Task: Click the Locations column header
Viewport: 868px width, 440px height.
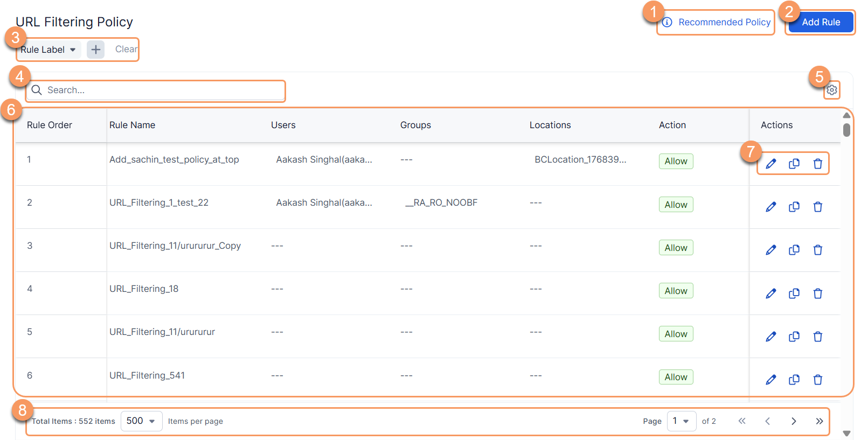Action: point(550,125)
